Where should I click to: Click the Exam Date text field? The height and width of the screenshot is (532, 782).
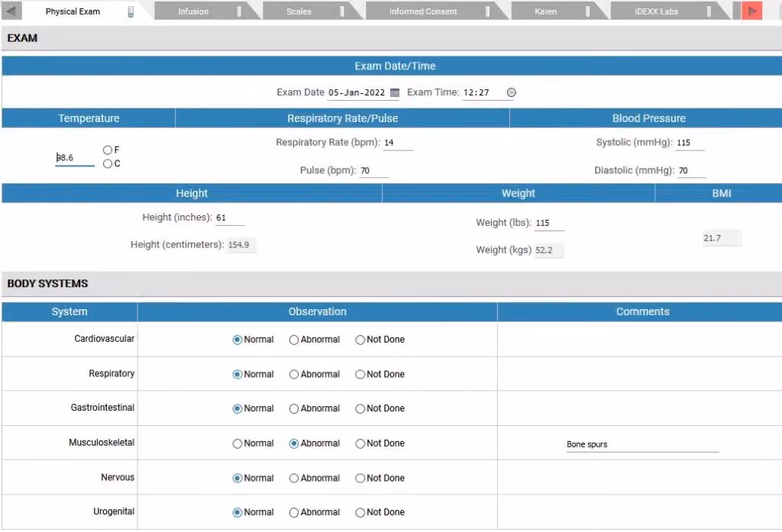(x=357, y=93)
